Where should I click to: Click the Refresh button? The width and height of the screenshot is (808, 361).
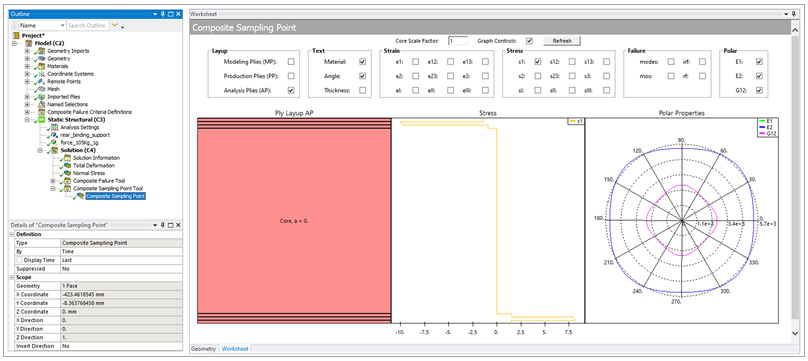[562, 41]
